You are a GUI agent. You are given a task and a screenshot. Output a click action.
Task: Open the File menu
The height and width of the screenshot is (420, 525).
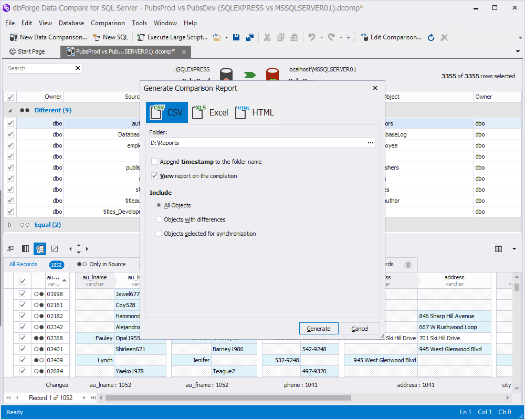(x=10, y=23)
